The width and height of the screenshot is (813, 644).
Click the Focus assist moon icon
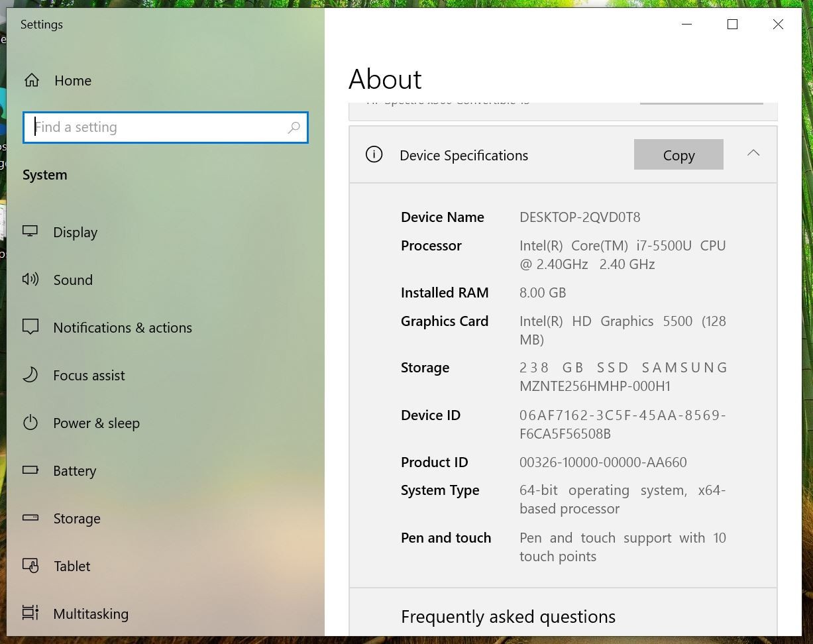30,374
